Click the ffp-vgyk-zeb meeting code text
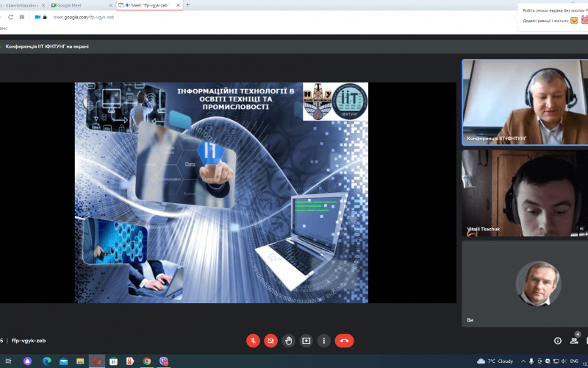The height and width of the screenshot is (368, 588). pyautogui.click(x=29, y=341)
